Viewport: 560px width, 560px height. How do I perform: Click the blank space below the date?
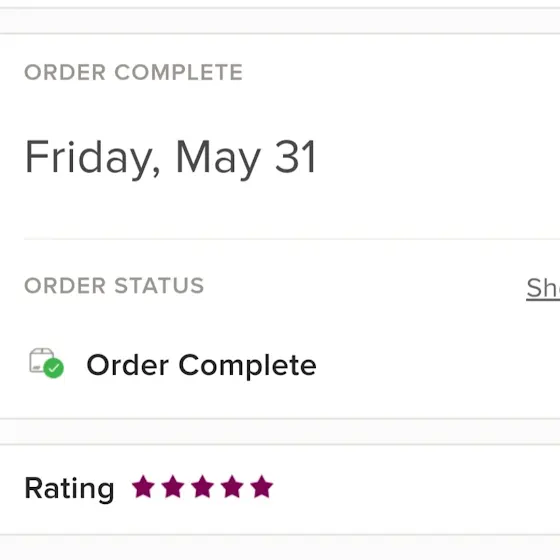coord(280,209)
